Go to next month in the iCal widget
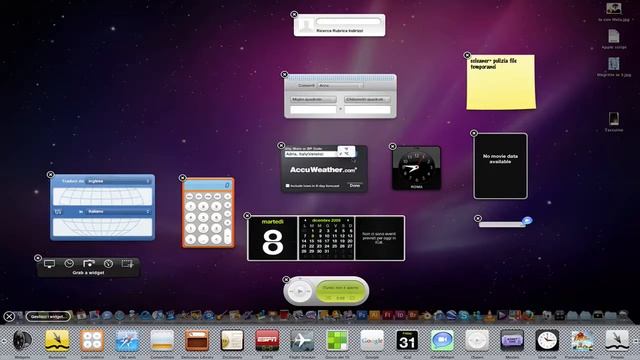Viewport: 640px width, 360px height. (x=347, y=220)
